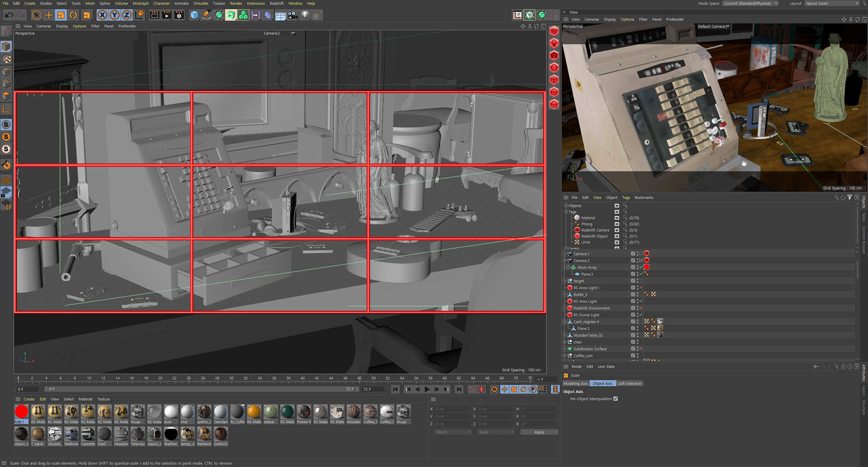868x467 pixels.
Task: Click the Subdivision Surface generator icon
Action: click(x=219, y=15)
